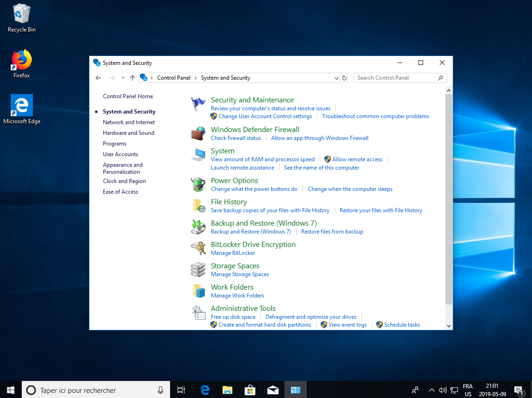Click the Power Options battery icon

198,184
